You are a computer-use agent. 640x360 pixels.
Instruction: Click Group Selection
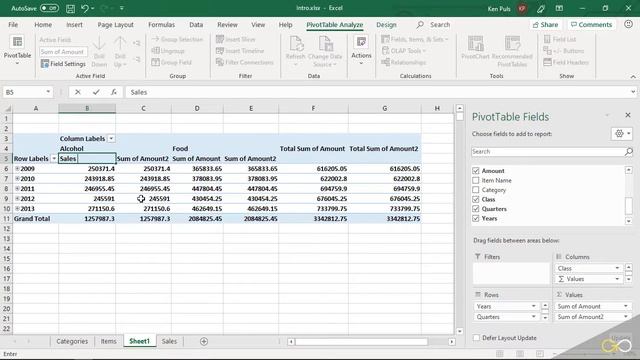click(x=177, y=39)
